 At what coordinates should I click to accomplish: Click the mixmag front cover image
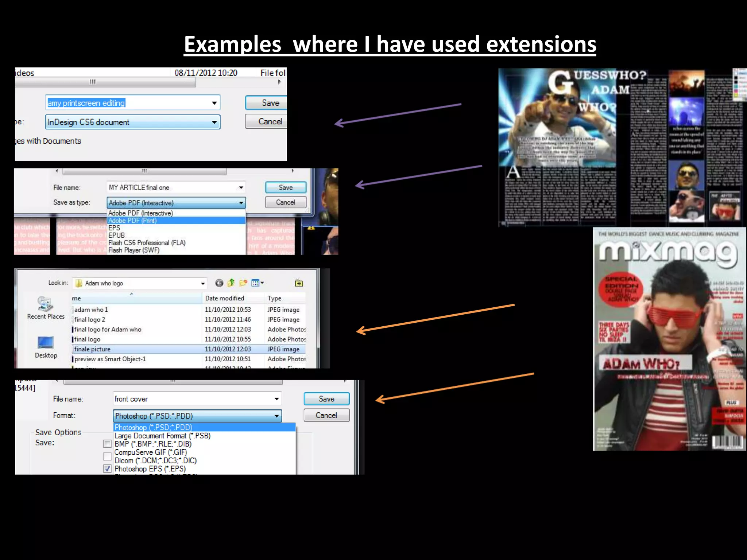point(669,339)
